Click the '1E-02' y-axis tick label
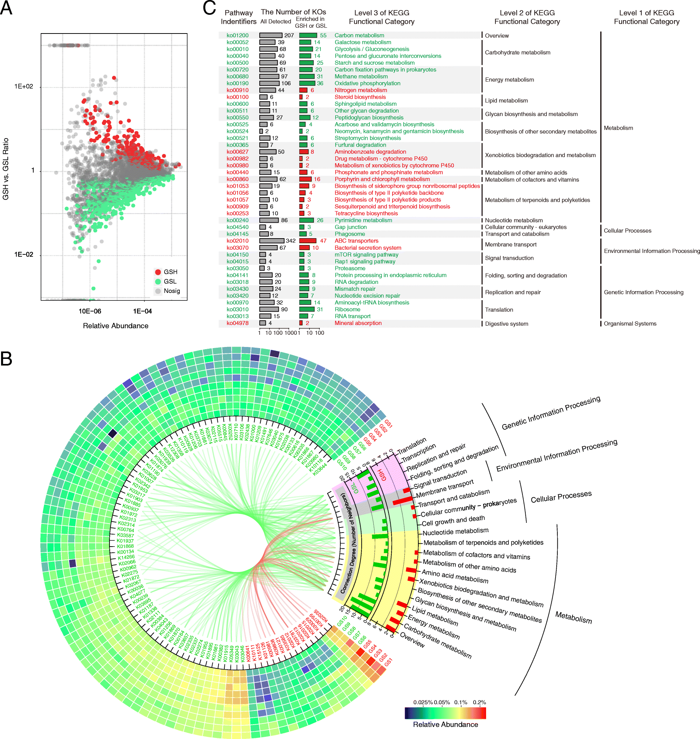This screenshot has height=739, width=700. (x=23, y=254)
